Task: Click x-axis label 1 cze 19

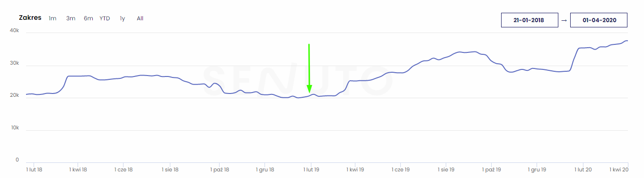Action: point(401,169)
